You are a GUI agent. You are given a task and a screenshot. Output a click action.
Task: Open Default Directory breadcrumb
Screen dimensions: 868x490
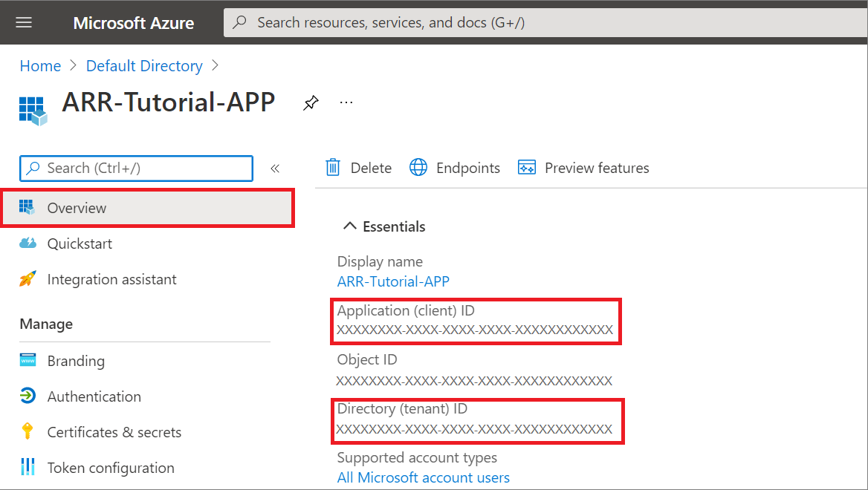pos(144,66)
